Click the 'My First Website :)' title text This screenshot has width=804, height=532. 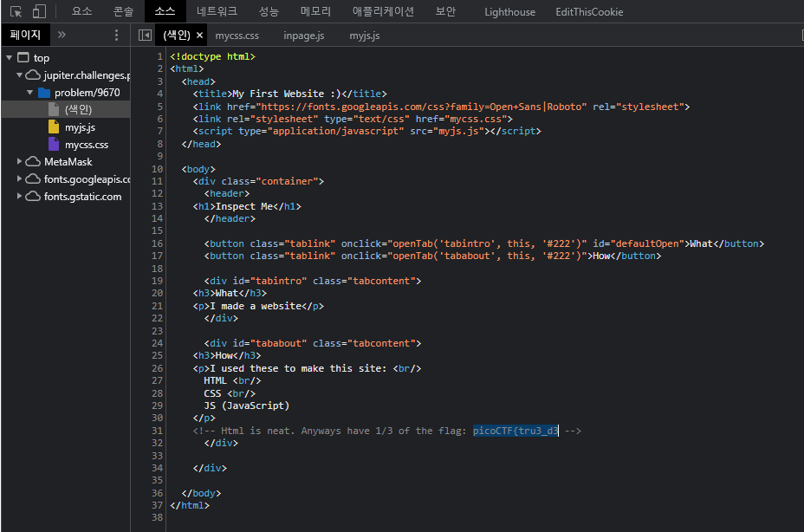(x=287, y=94)
